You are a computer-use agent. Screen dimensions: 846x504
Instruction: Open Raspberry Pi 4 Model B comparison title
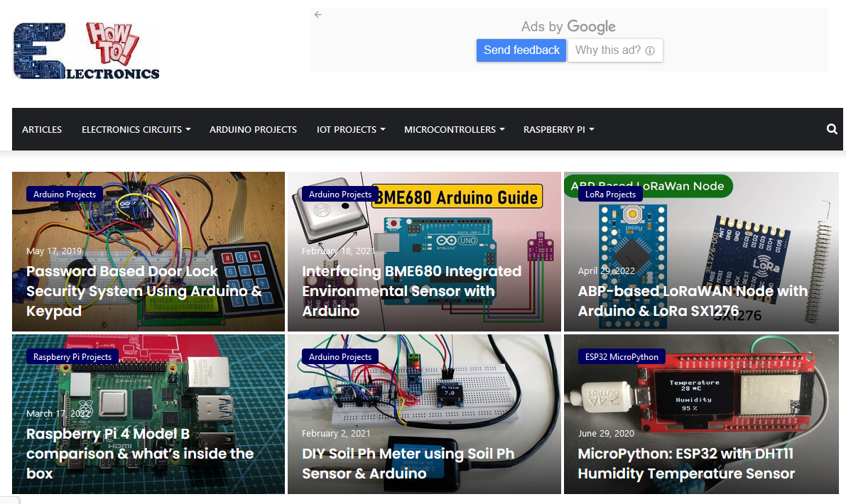coord(140,454)
